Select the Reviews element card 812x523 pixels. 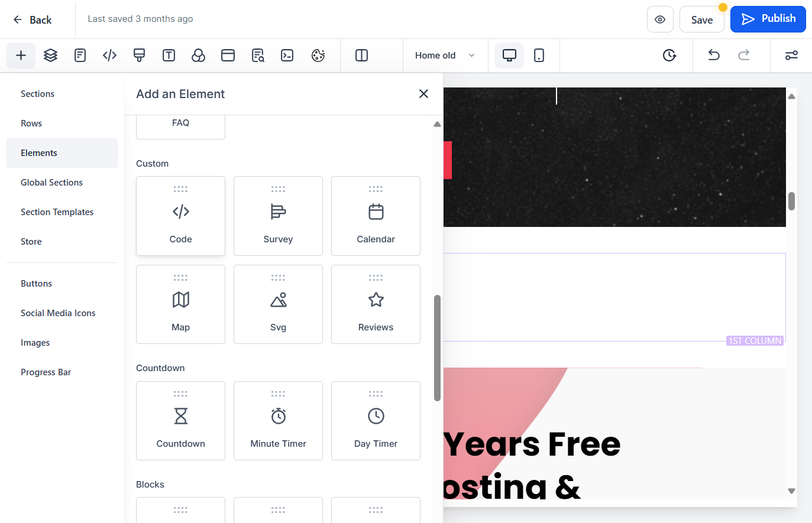pos(376,304)
